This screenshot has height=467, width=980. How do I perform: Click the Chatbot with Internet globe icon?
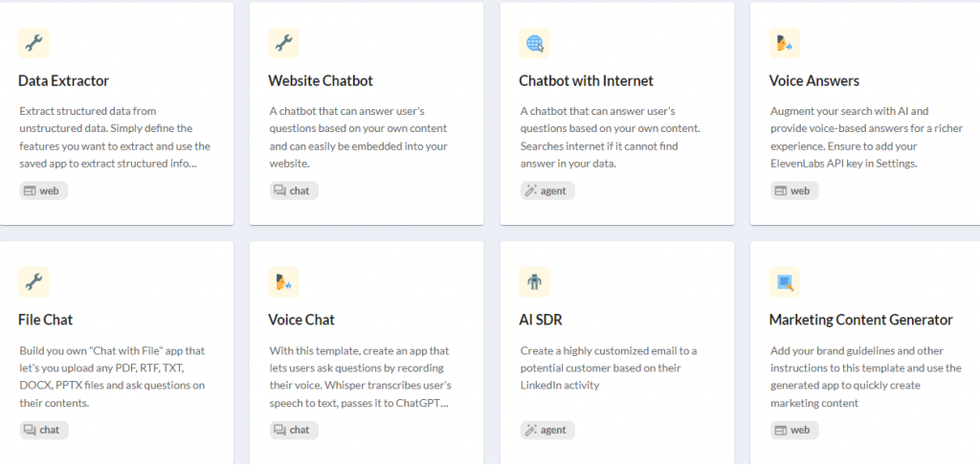pos(534,43)
